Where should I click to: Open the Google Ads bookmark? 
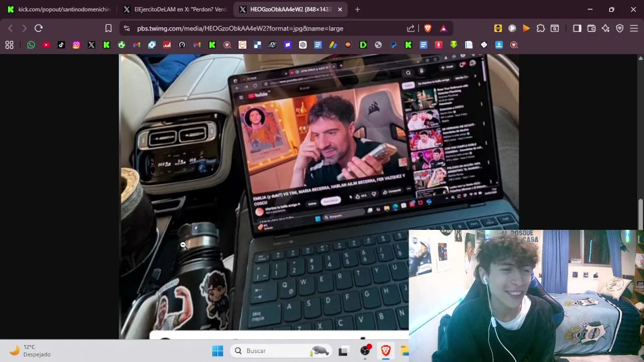click(333, 45)
